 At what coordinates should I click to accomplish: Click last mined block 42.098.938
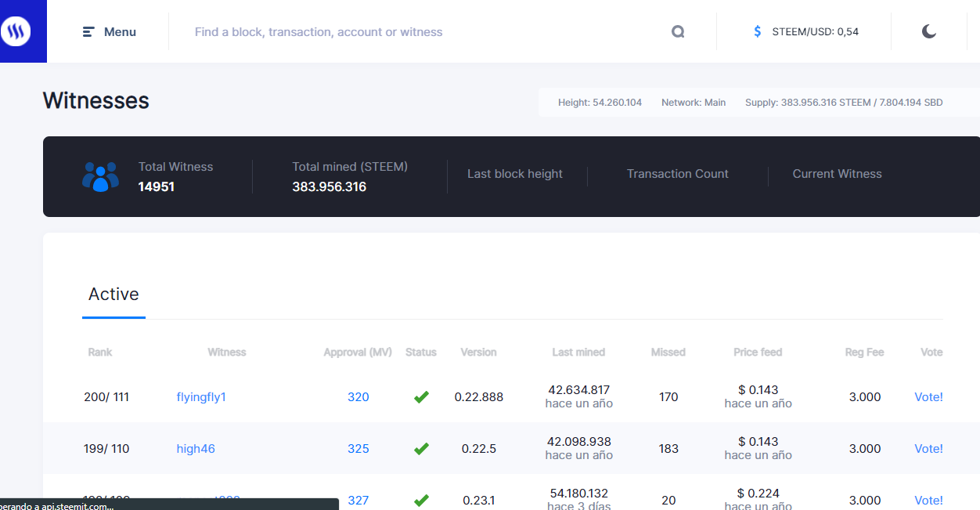click(579, 442)
